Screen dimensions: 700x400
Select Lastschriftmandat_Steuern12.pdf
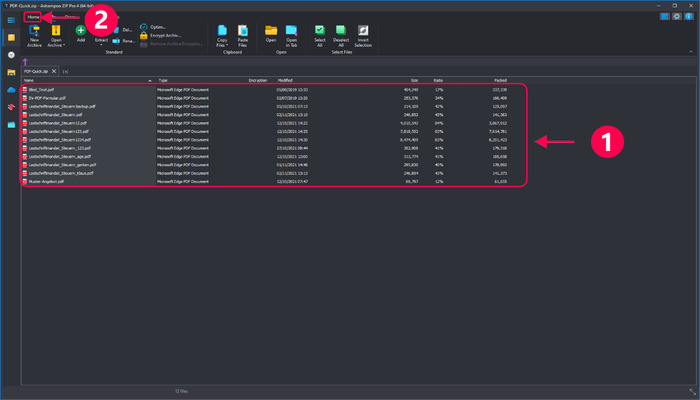coord(58,123)
